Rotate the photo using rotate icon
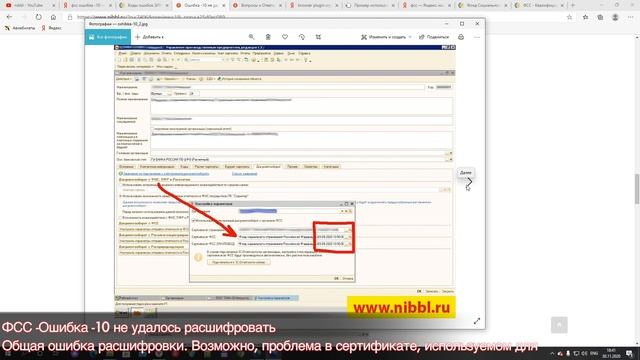640x360 pixels. (x=302, y=37)
